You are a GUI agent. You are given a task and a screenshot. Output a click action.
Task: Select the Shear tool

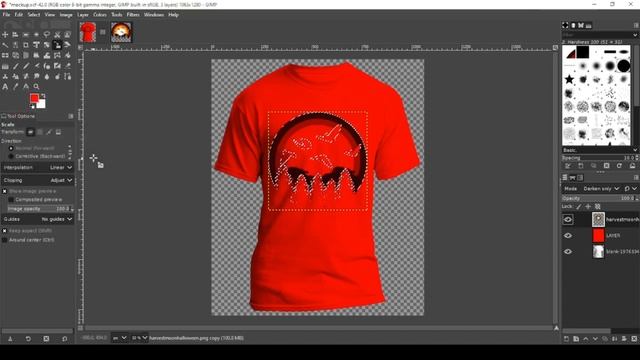[x=67, y=45]
